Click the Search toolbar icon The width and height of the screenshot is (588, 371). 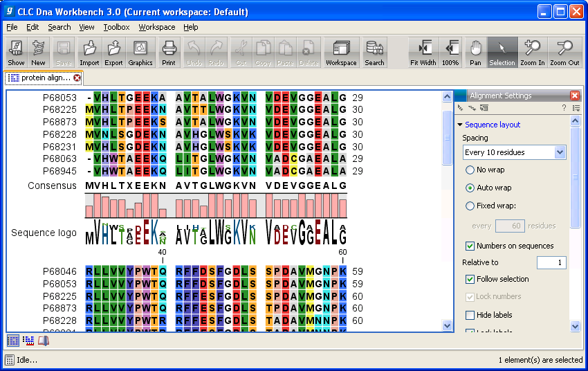tap(375, 53)
